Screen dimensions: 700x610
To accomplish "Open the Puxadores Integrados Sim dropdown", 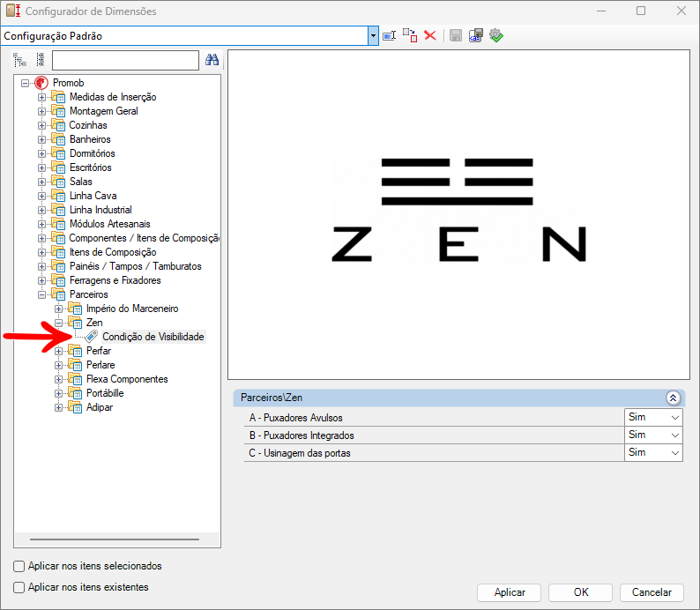I will [x=675, y=435].
